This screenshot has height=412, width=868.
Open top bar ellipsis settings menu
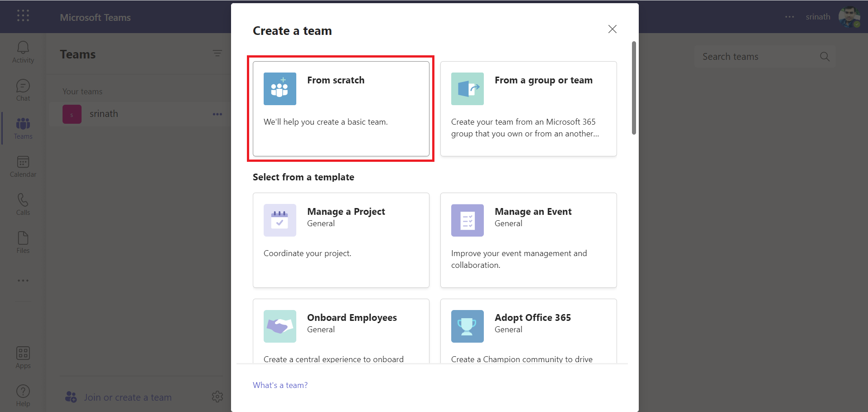point(790,17)
